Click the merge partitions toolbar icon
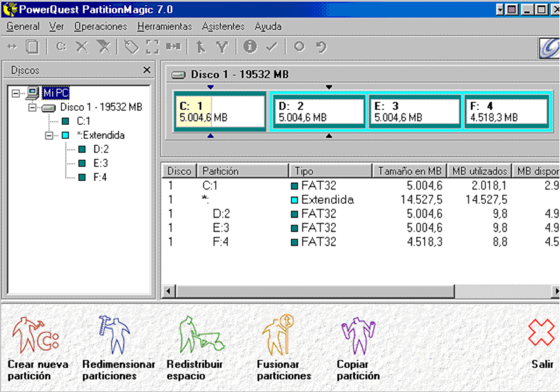Viewport: 560px width, 392px height. pos(173,46)
